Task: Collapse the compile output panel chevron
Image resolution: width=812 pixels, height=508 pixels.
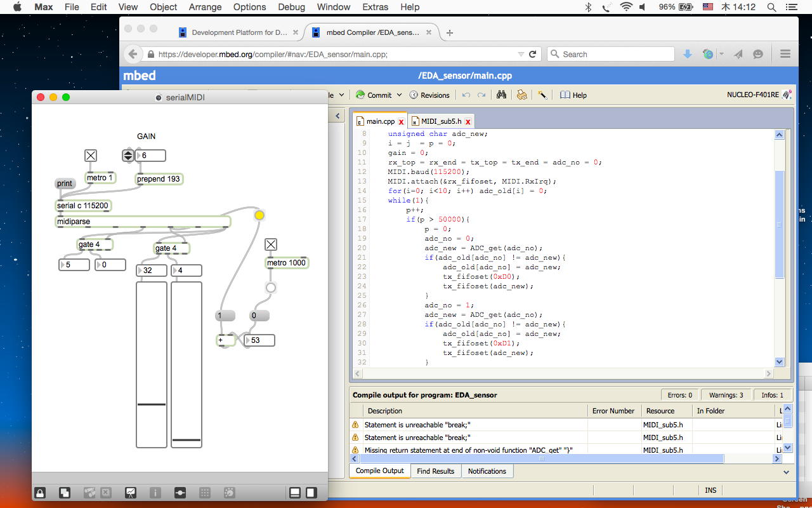Action: (787, 472)
